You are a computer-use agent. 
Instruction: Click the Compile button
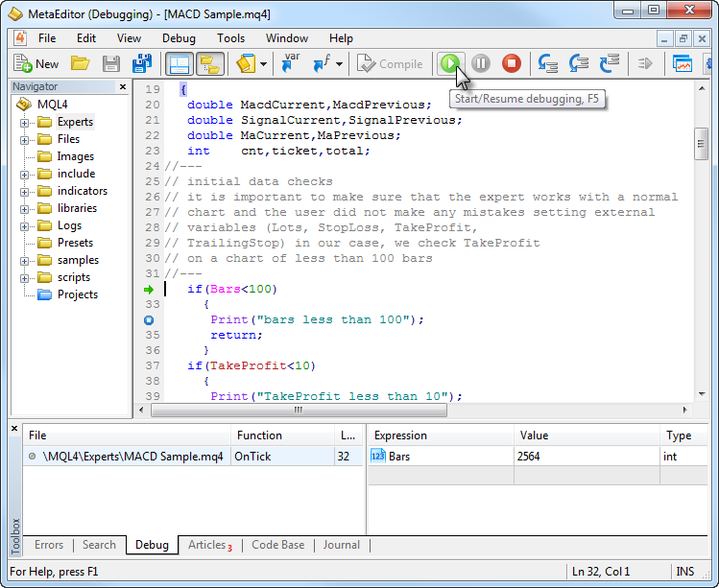coord(390,64)
